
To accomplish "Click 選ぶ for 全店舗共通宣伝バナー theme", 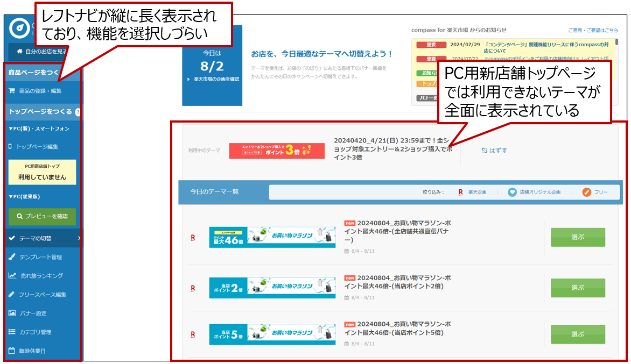I will pos(578,237).
